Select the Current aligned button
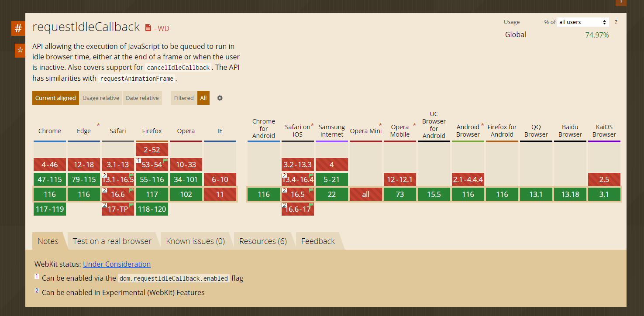The width and height of the screenshot is (644, 316). (55, 98)
